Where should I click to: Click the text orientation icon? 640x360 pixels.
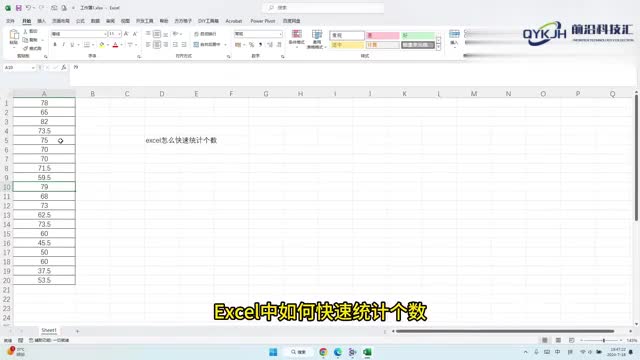(x=176, y=34)
